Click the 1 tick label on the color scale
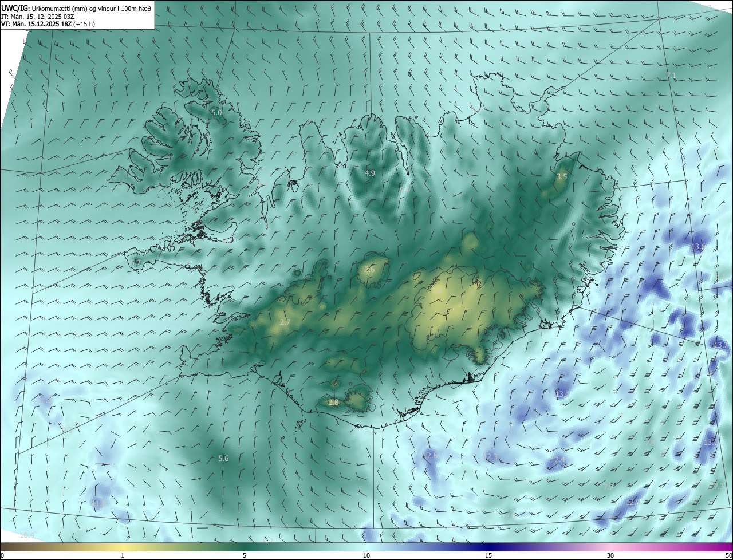 pyautogui.click(x=123, y=555)
